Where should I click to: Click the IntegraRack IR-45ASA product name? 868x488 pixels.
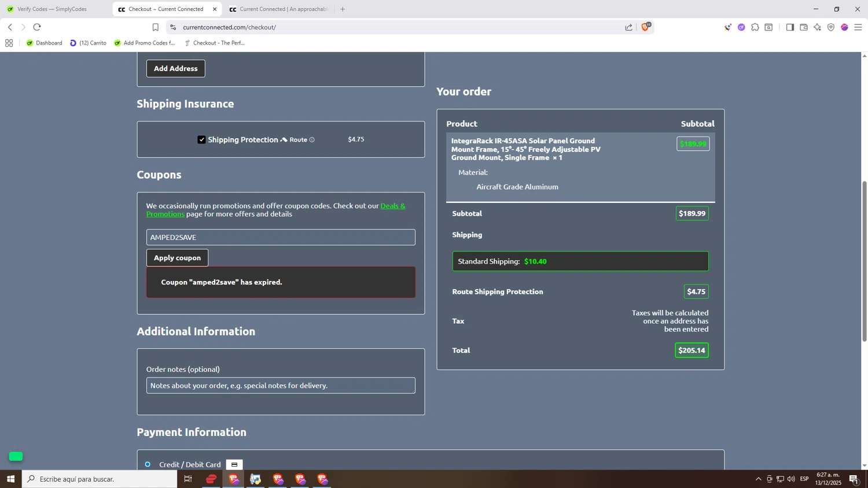[526, 149]
